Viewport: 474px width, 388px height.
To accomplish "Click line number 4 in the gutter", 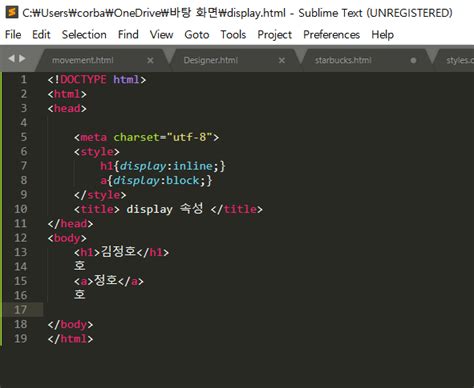I will click(24, 123).
